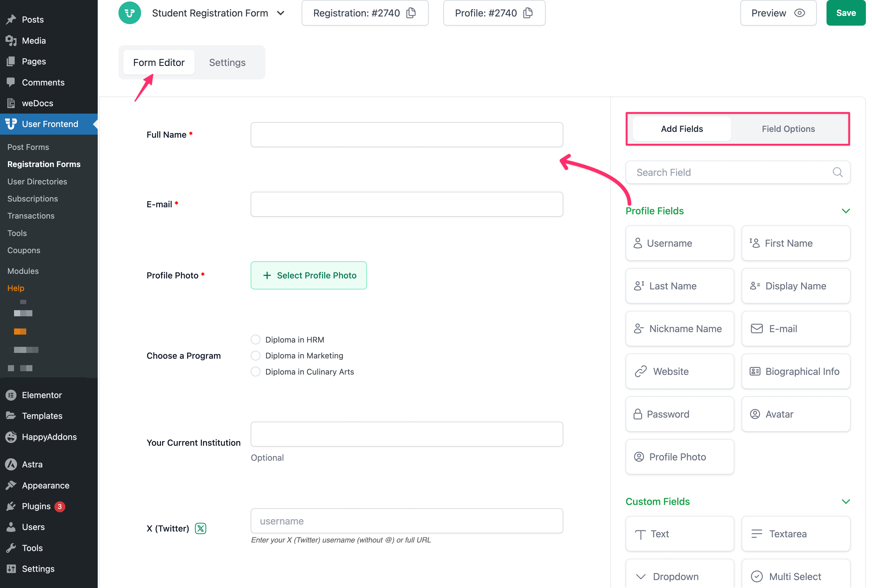Viewport: 872px width, 588px height.
Task: Click Select Profile Photo button
Action: coord(308,275)
